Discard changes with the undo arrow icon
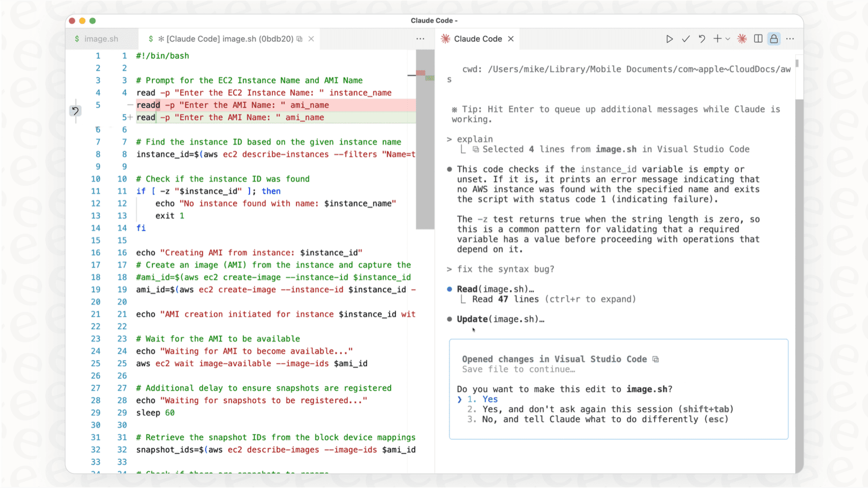The image size is (868, 488). coord(701,38)
